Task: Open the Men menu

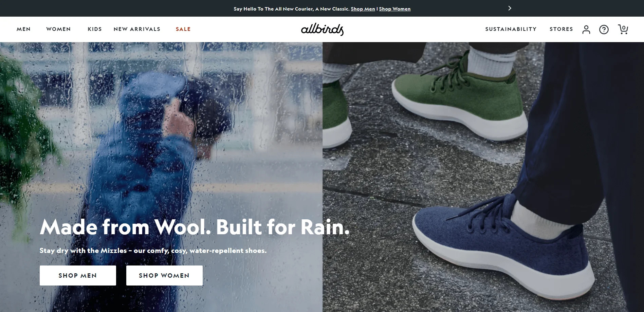Action: (24, 29)
